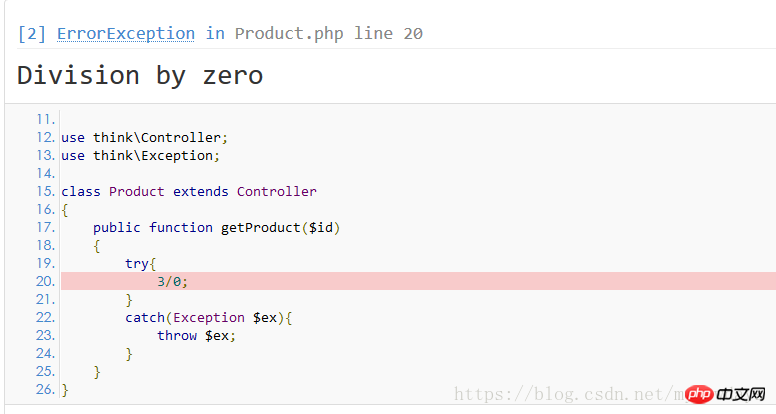Click the Product.php line 20 text
Screen dimensions: 776x414
[x=329, y=34]
